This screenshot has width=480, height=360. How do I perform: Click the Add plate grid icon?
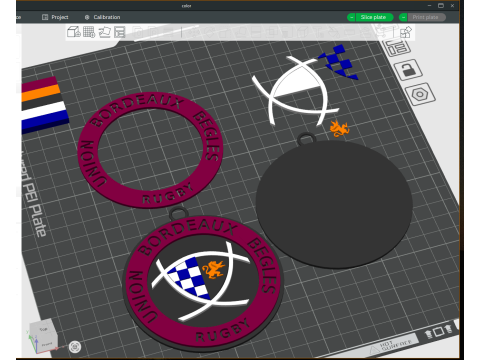[x=89, y=32]
